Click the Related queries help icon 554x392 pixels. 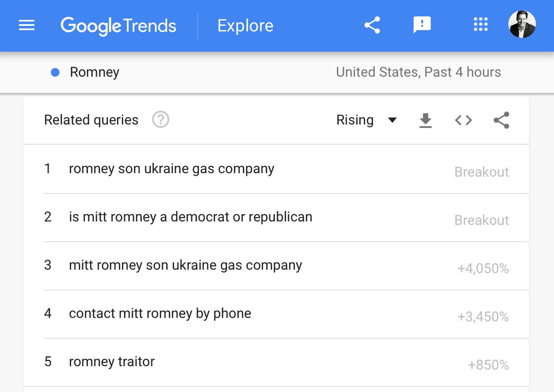click(161, 120)
